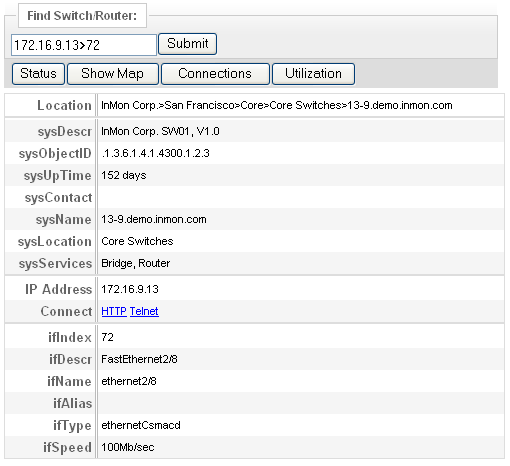The image size is (510, 466).
Task: Click the Location path value text
Action: click(x=277, y=105)
